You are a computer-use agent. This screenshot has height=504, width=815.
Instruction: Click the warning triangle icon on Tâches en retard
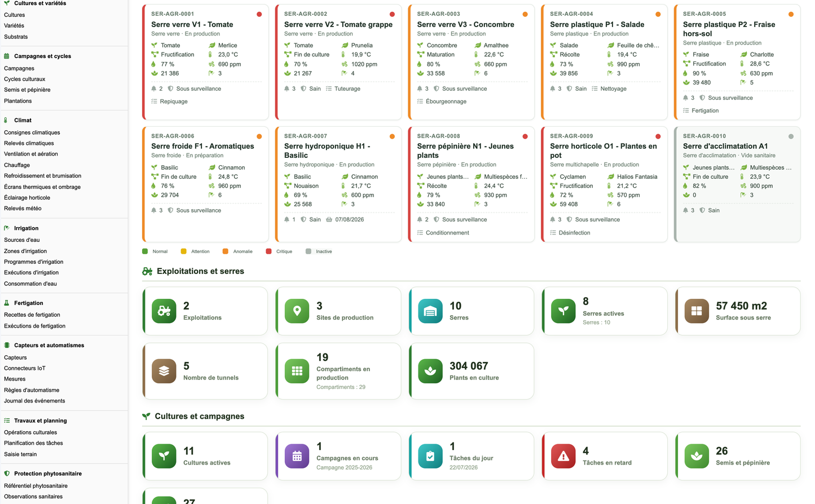(x=563, y=457)
